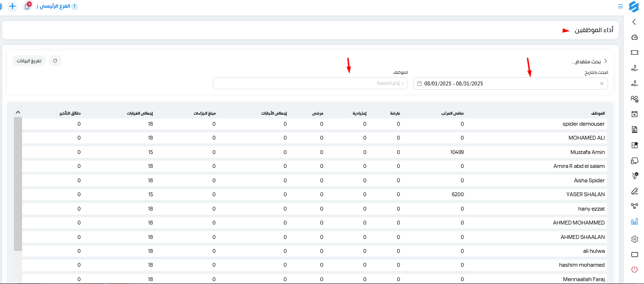The image size is (644, 284).
Task: Open the settings gear icon in the sidebar
Action: pos(634,239)
